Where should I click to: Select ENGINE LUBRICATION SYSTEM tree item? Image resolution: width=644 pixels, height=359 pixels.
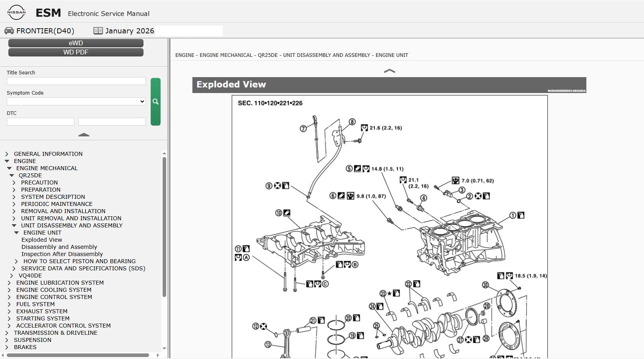60,283
